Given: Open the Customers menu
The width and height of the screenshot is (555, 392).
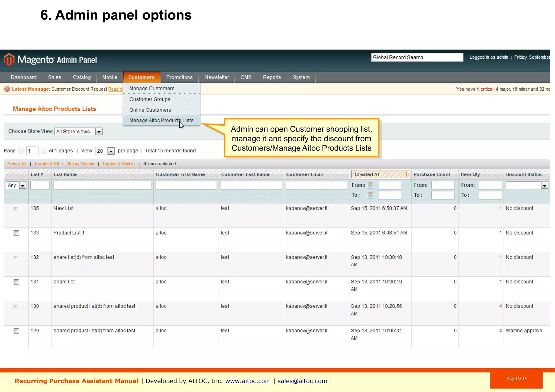Looking at the screenshot, I should [x=141, y=77].
